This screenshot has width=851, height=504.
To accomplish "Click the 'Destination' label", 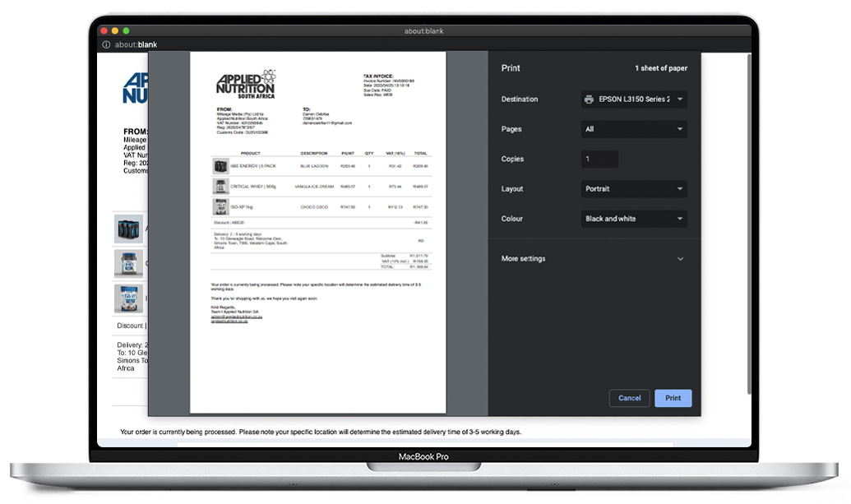I will pos(520,99).
